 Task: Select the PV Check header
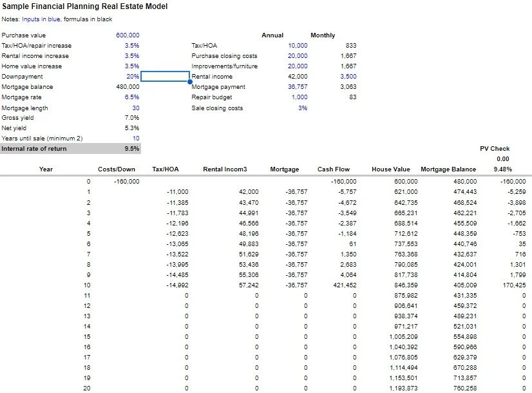click(495, 149)
